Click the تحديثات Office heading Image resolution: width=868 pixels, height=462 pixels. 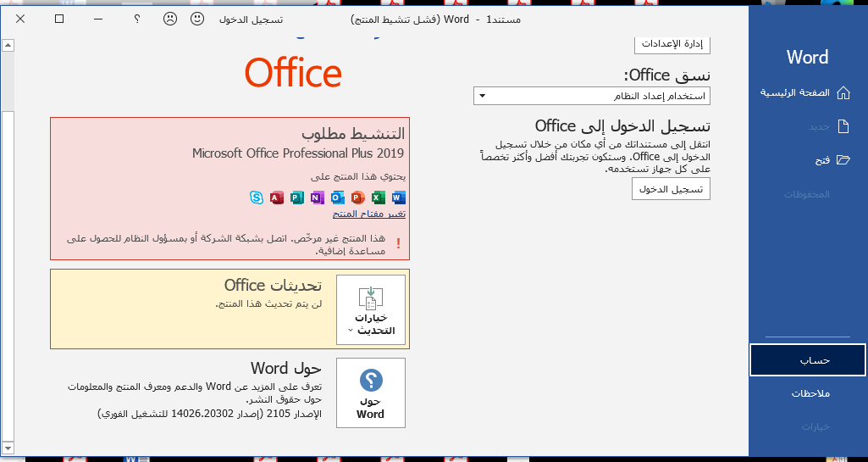274,286
